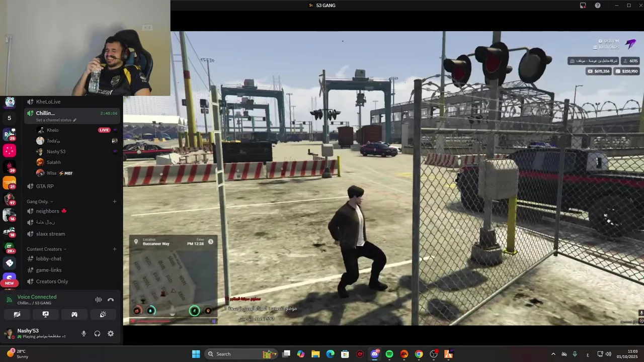This screenshot has height=362, width=644.
Task: Open Discord help question mark icon
Action: pyautogui.click(x=598, y=6)
